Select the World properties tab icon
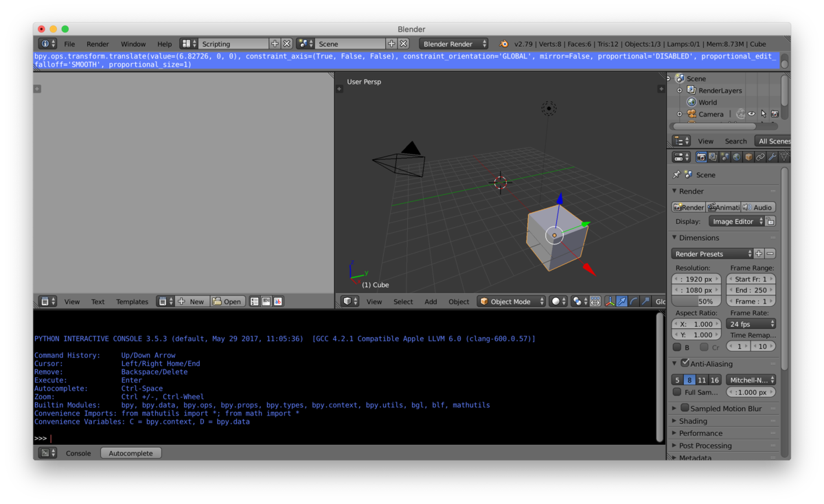 [737, 157]
